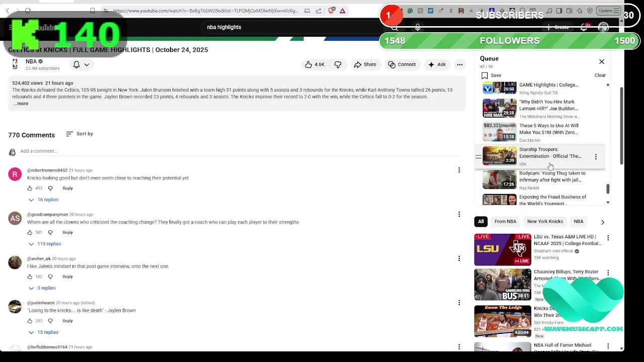This screenshot has width=644, height=362.
Task: Reply to @robertromero8452's comment
Action: [x=67, y=188]
